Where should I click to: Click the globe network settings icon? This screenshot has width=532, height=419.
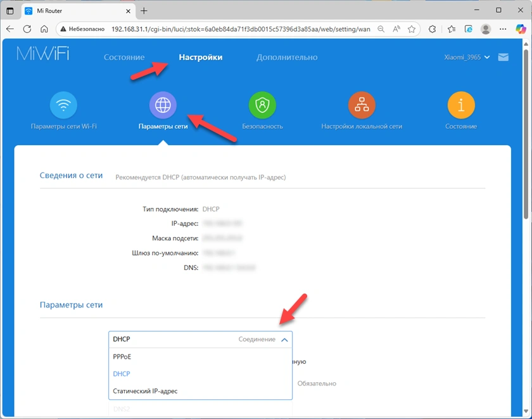click(163, 105)
